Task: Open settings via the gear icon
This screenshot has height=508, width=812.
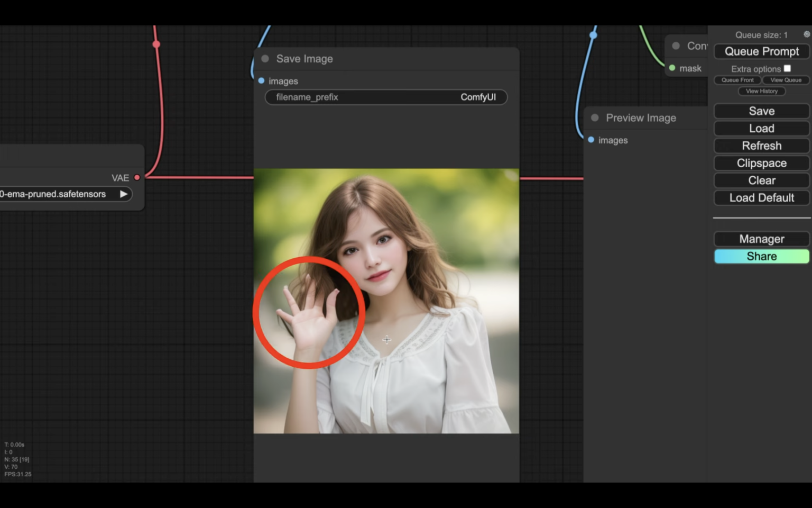Action: pyautogui.click(x=806, y=34)
